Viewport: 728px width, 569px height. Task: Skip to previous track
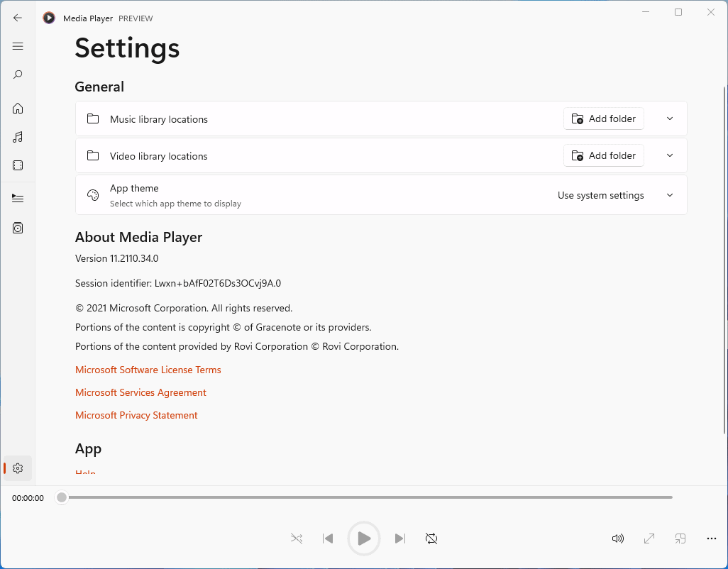pyautogui.click(x=328, y=538)
